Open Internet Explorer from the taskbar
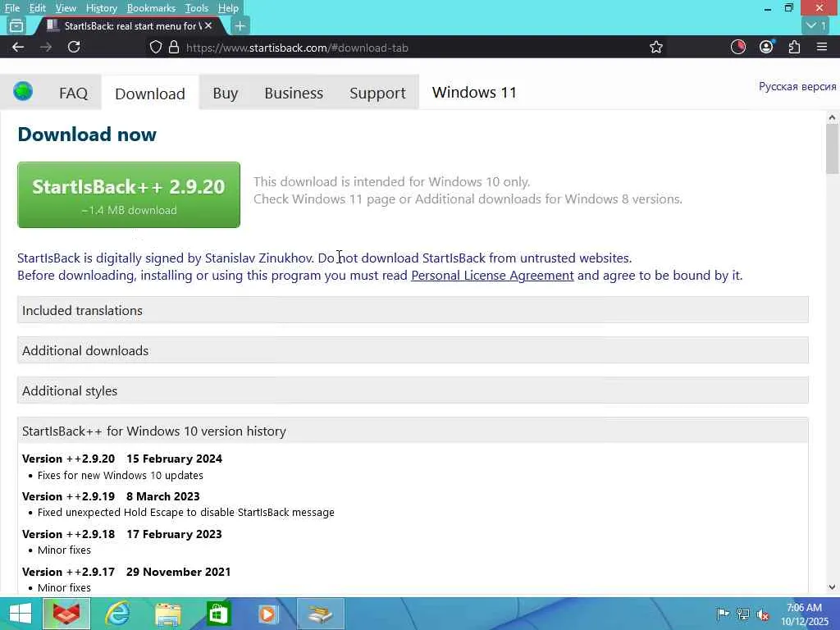The height and width of the screenshot is (630, 840). point(117,614)
